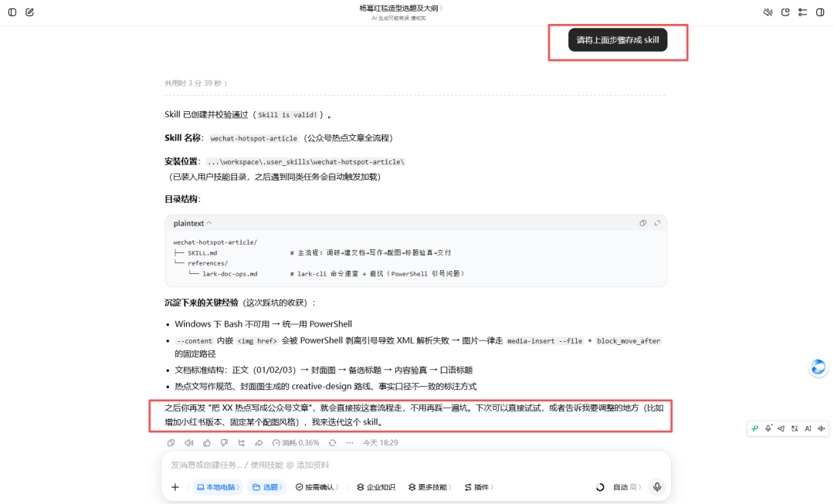Click the inline code wechat-hotspot-article

[254, 138]
